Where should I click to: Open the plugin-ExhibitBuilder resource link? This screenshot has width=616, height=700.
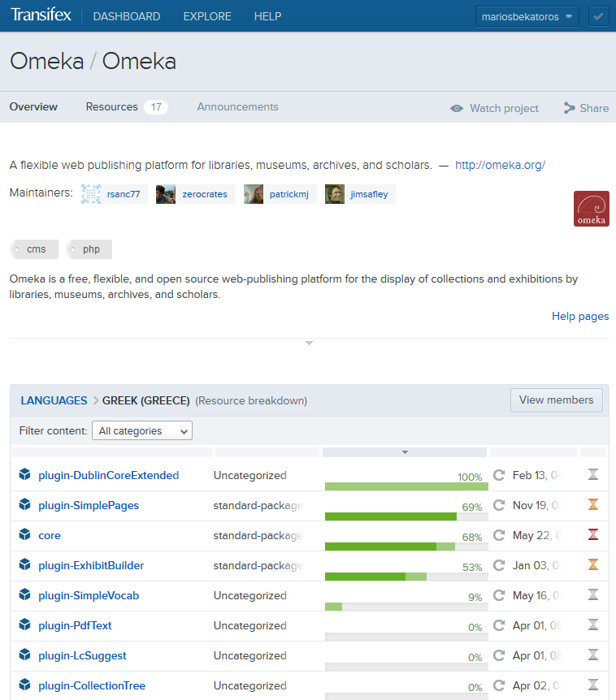pos(91,566)
